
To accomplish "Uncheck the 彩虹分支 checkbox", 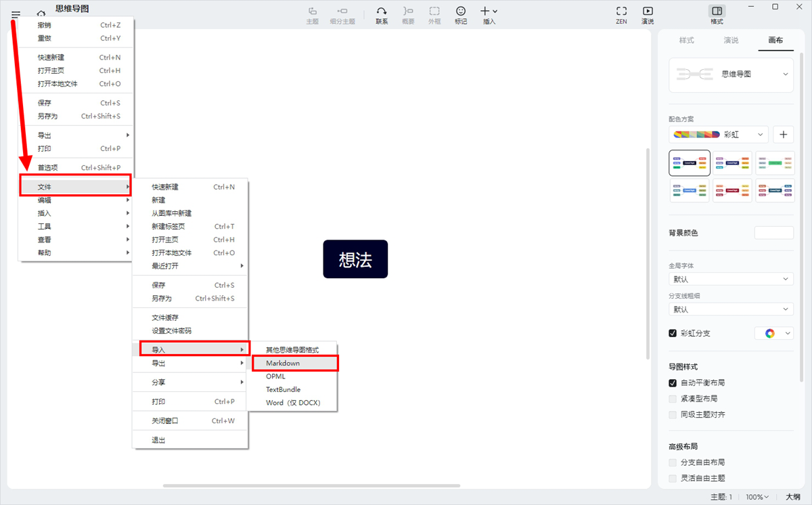I will pyautogui.click(x=672, y=333).
